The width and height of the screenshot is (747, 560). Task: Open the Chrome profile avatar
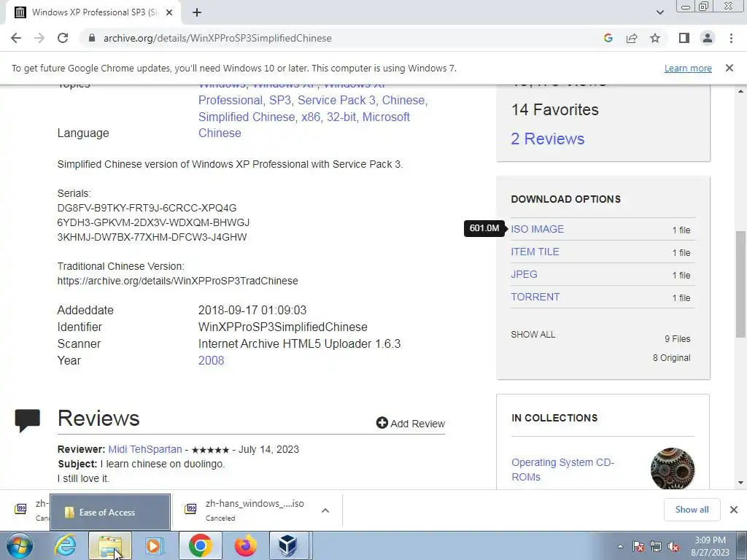708,38
